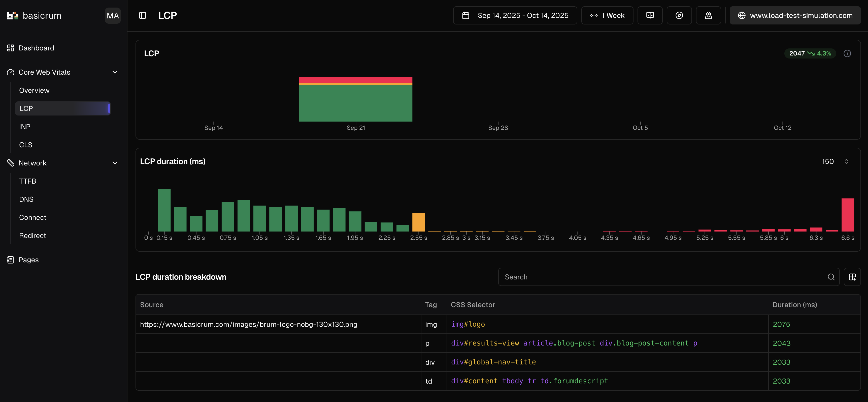The image size is (868, 402).
Task: Collapse the Network section chevron
Action: (115, 163)
